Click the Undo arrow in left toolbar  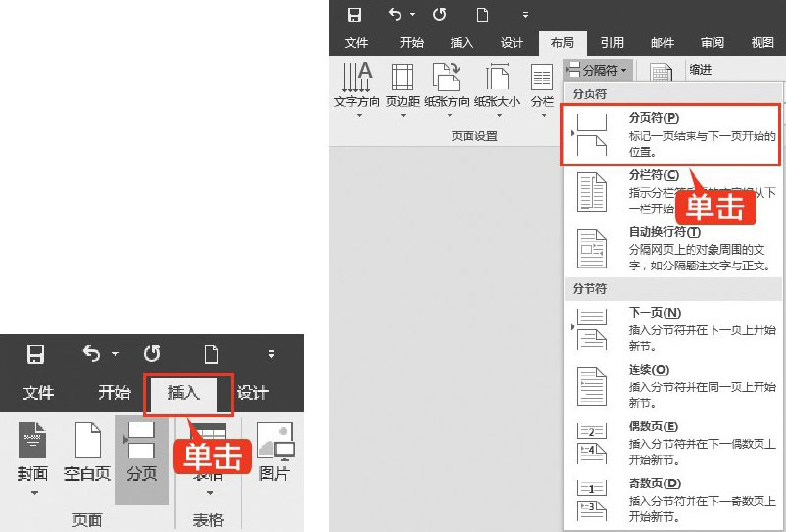point(91,353)
